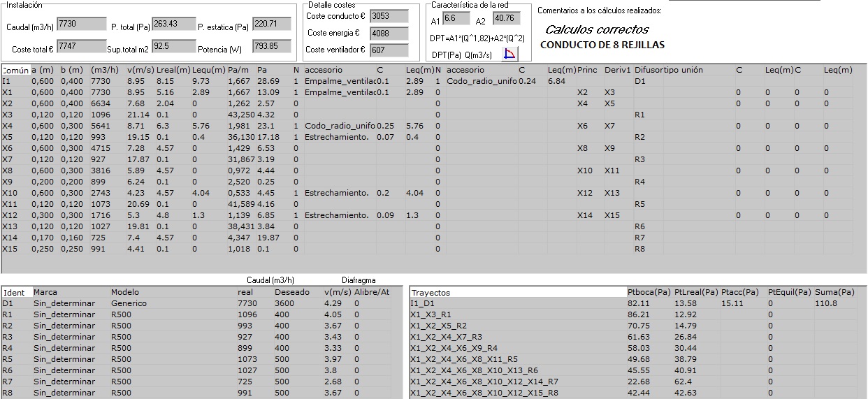Click the Trayectos column header
Image resolution: width=868 pixels, height=399 pixels.
click(x=432, y=293)
